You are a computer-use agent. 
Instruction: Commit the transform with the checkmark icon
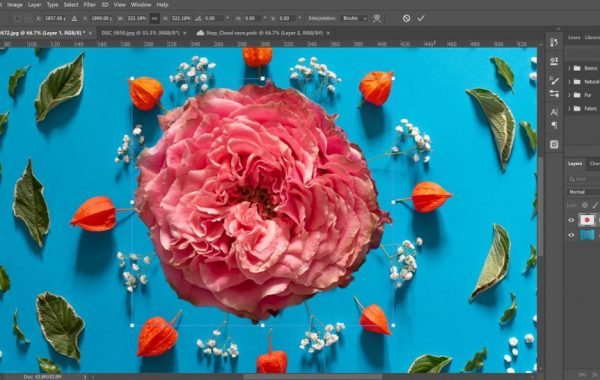click(421, 18)
